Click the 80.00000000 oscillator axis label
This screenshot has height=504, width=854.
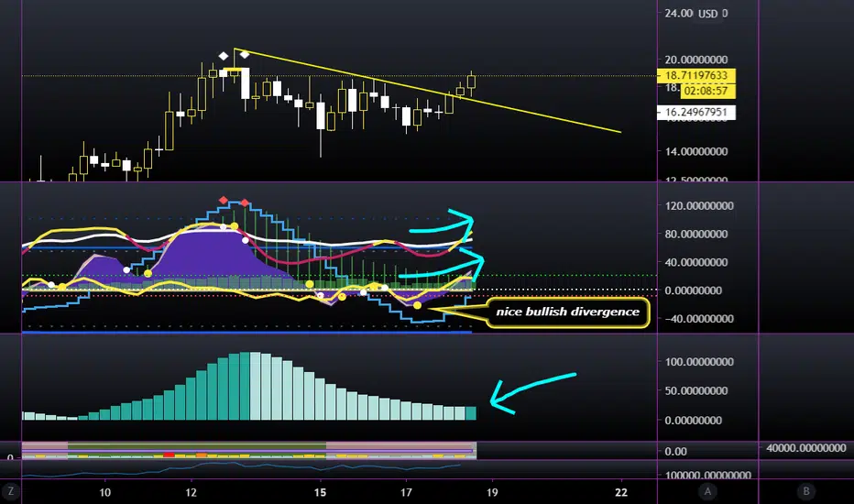click(696, 235)
